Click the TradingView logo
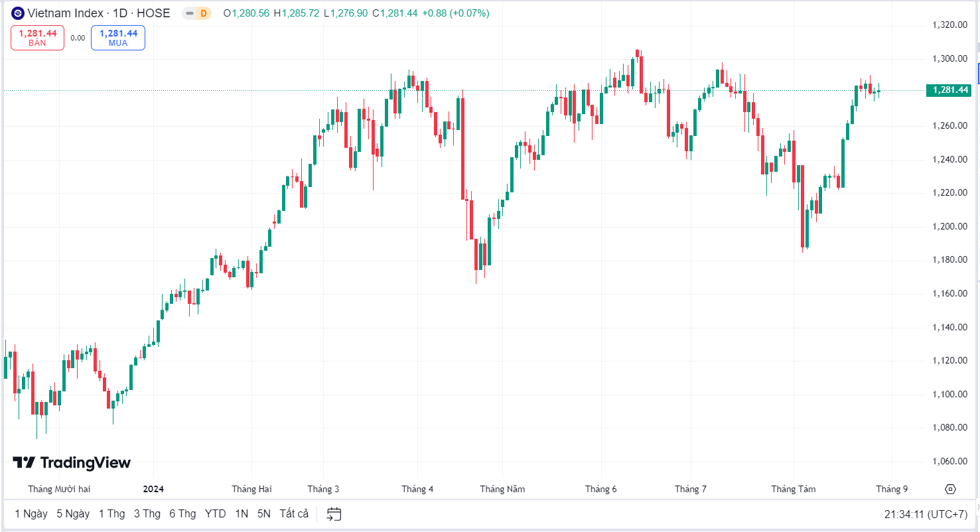This screenshot has width=980, height=532. pyautogui.click(x=72, y=463)
